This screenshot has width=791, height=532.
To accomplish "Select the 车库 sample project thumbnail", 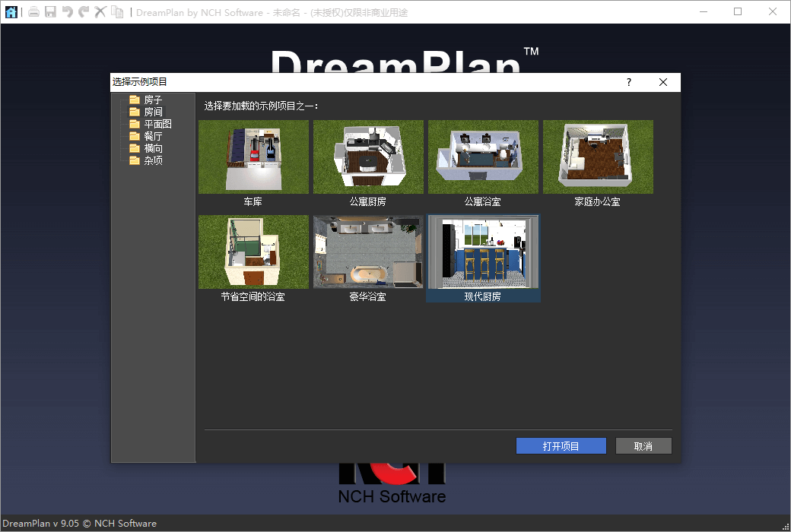I will [253, 157].
